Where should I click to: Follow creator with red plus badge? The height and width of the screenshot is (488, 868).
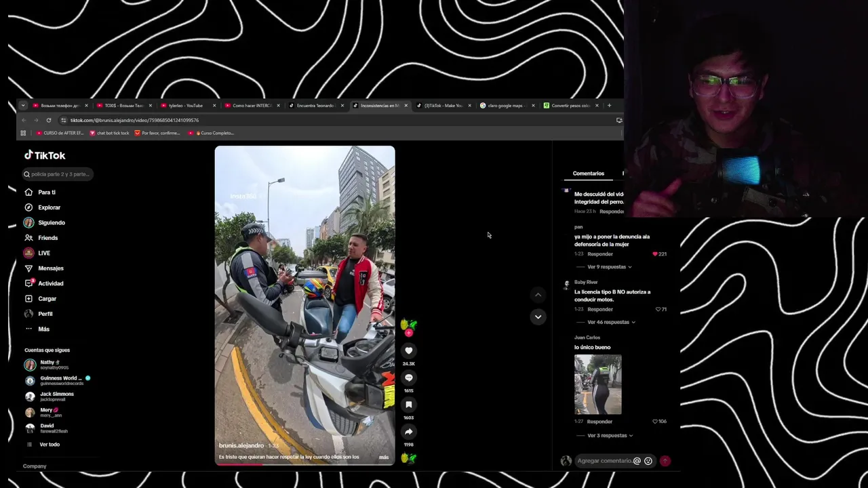click(x=408, y=333)
